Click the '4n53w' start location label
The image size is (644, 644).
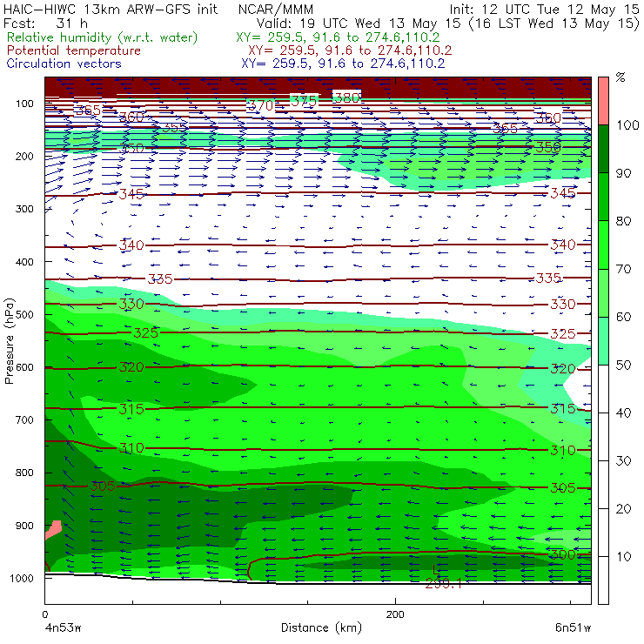63,627
